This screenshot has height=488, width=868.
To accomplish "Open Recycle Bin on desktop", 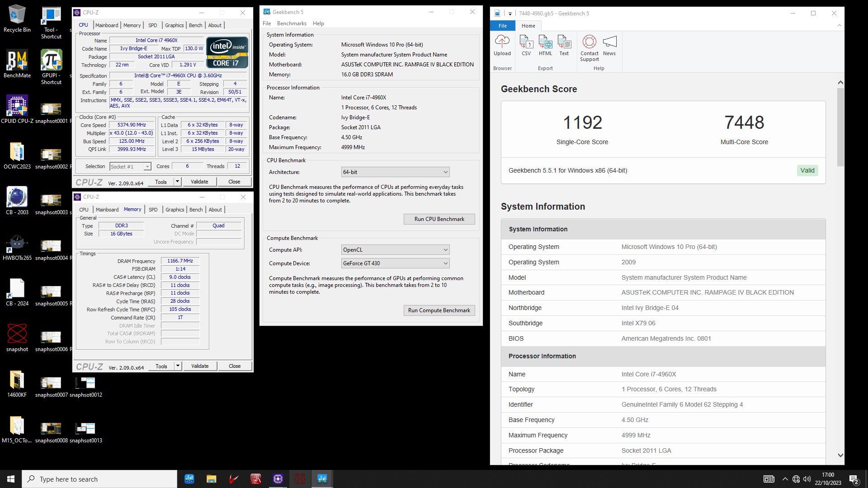I will (17, 19).
